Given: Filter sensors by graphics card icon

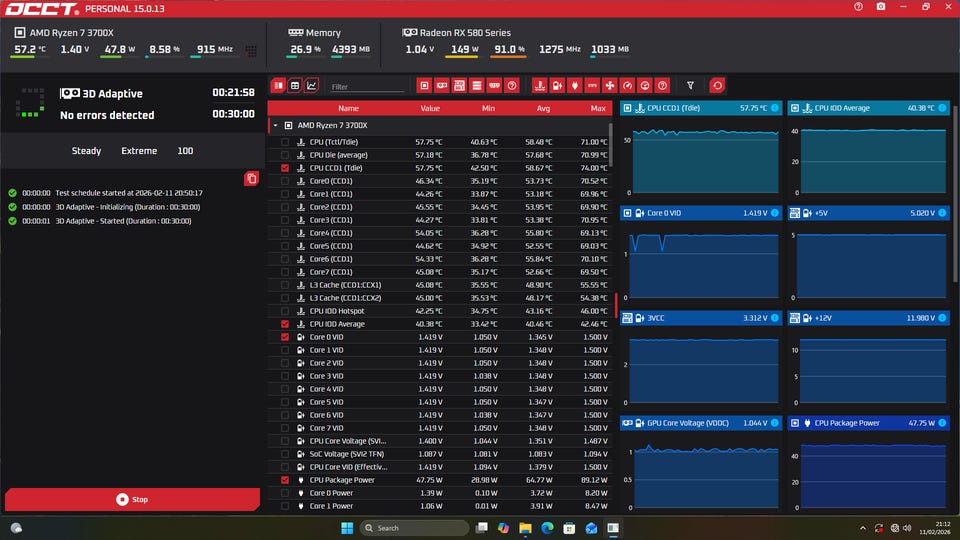Looking at the screenshot, I should pos(441,86).
